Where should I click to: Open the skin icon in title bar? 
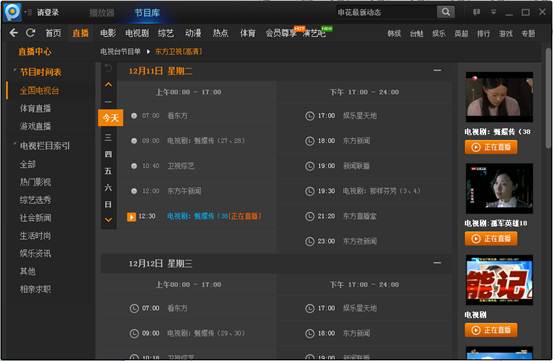pyautogui.click(x=476, y=12)
